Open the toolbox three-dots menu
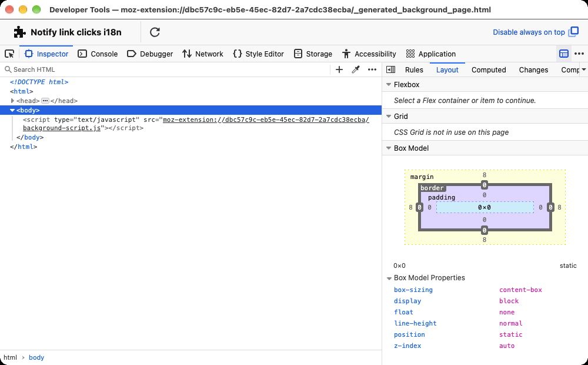588x365 pixels. 579,54
